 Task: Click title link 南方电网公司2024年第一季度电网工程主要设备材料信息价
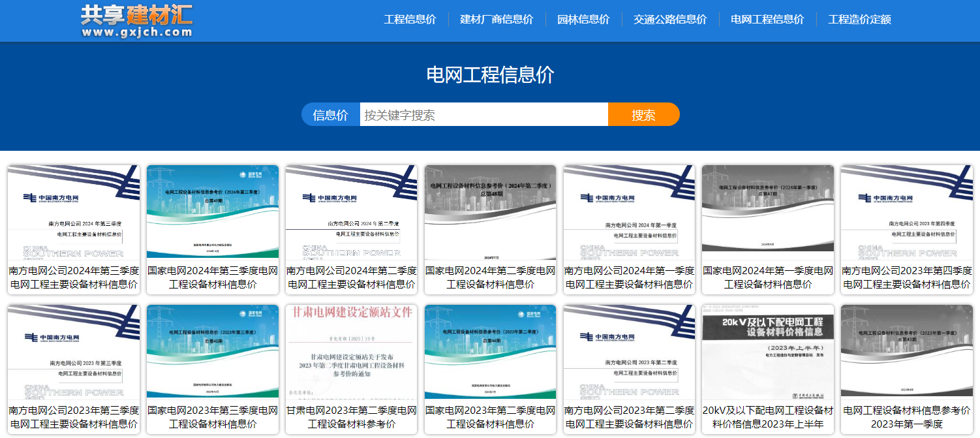pos(629,277)
